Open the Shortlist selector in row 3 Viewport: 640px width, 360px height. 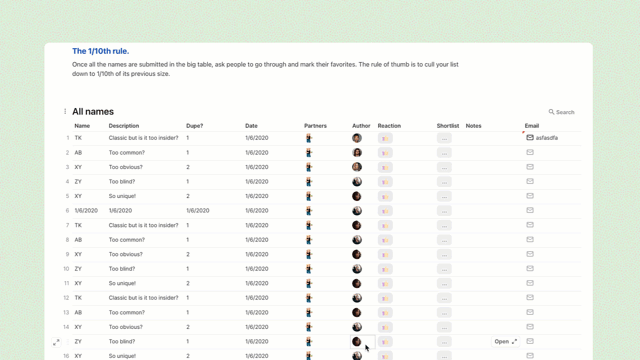444,167
